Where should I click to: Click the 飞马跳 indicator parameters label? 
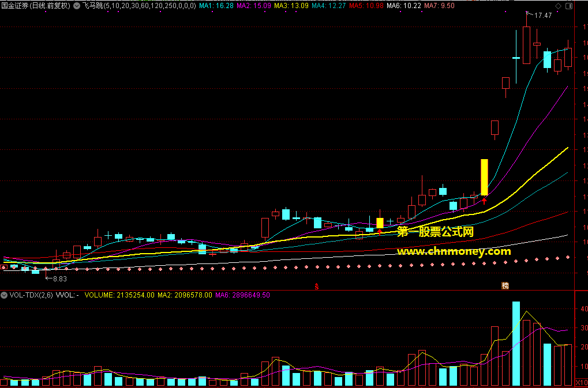[x=138, y=6]
